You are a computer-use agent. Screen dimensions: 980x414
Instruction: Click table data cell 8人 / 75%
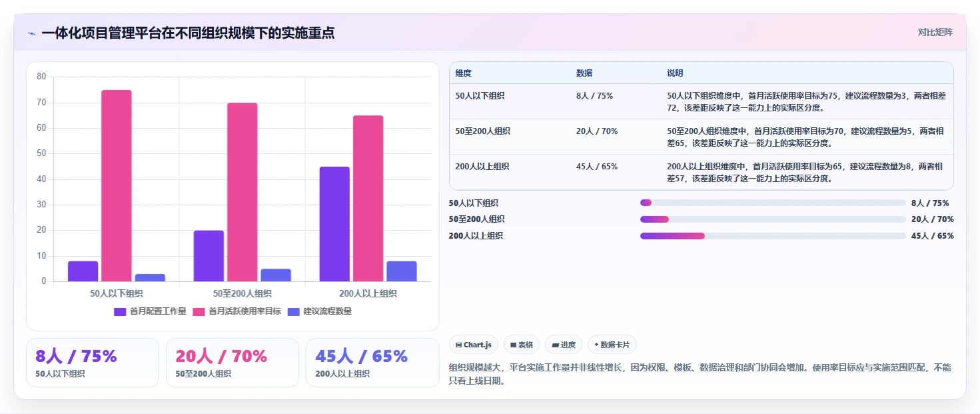pos(595,96)
